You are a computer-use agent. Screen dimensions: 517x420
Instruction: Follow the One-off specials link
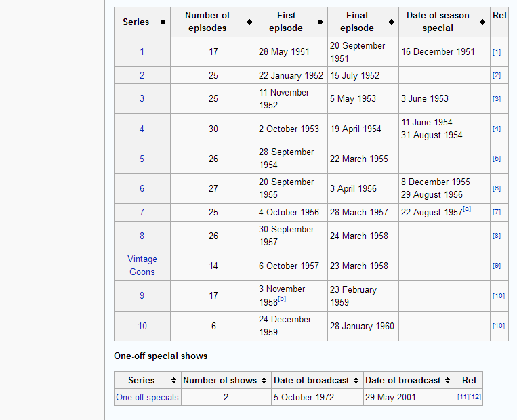pos(147,398)
